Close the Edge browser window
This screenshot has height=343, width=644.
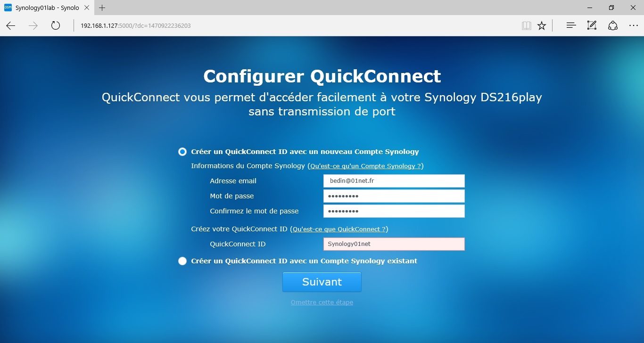[633, 8]
